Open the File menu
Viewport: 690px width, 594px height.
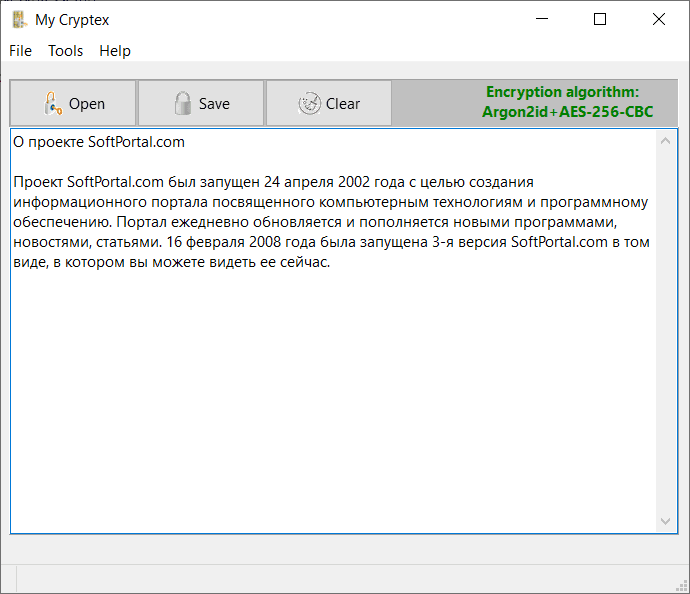pos(20,51)
